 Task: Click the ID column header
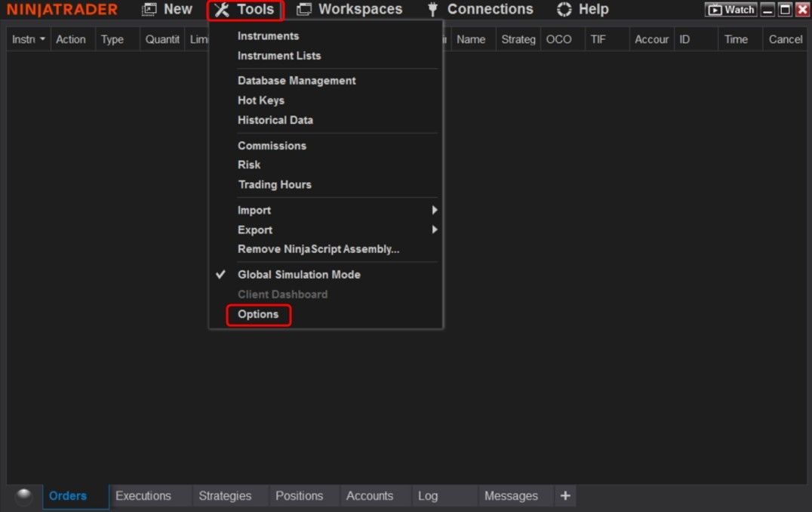pyautogui.click(x=696, y=39)
